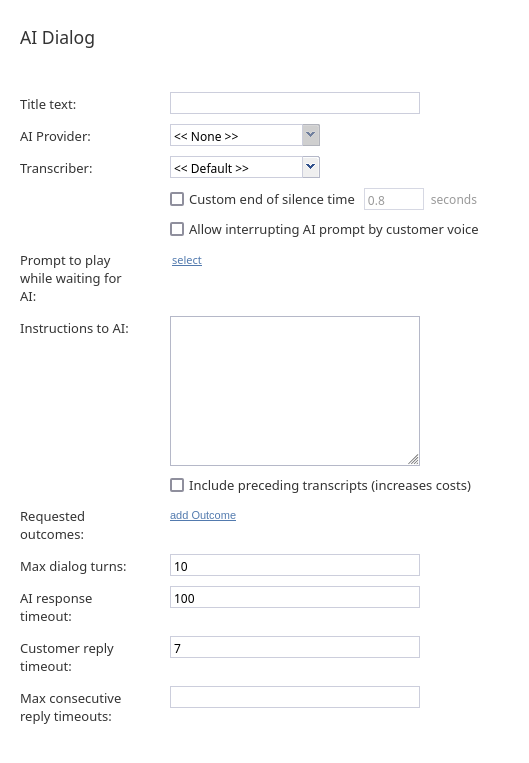The height and width of the screenshot is (763, 529).
Task: Click the AI response timeout field
Action: (x=295, y=598)
